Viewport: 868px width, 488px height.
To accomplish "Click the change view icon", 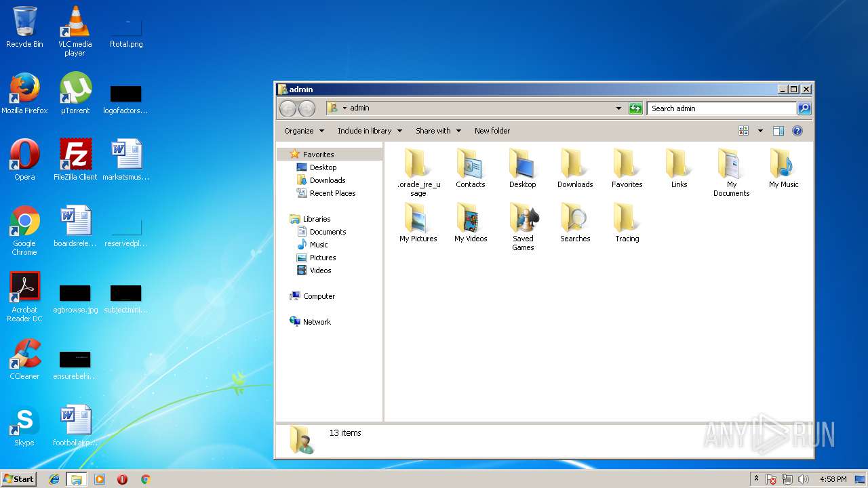I will coord(744,131).
